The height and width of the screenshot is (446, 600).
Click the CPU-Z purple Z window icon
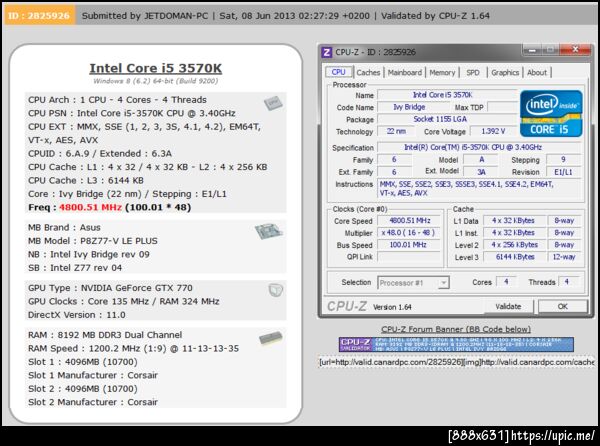(x=326, y=52)
